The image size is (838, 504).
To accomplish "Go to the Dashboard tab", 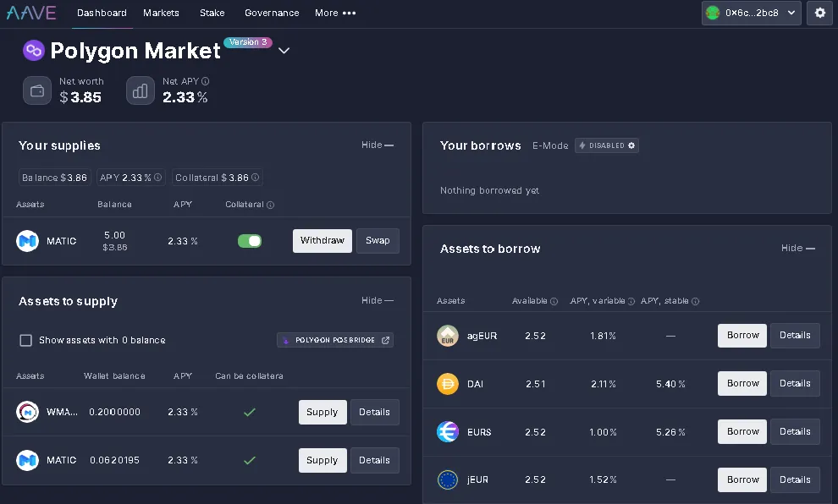I will pyautogui.click(x=102, y=13).
